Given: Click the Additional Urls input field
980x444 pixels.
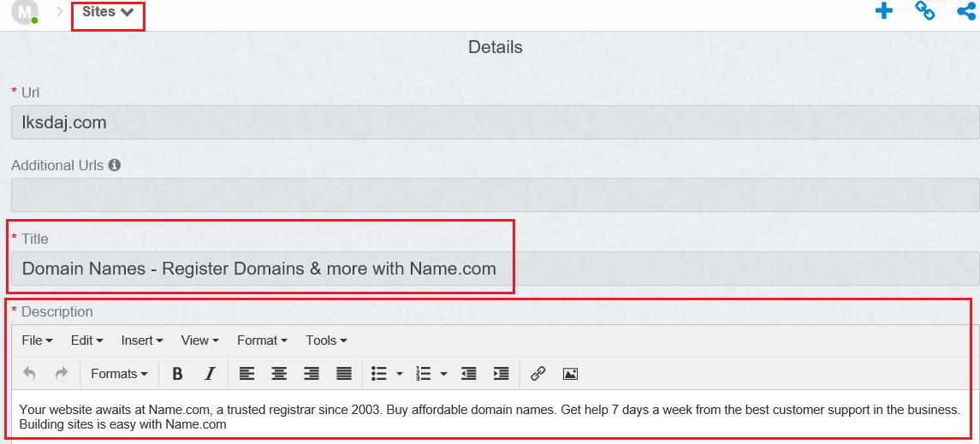Looking at the screenshot, I should (495, 195).
